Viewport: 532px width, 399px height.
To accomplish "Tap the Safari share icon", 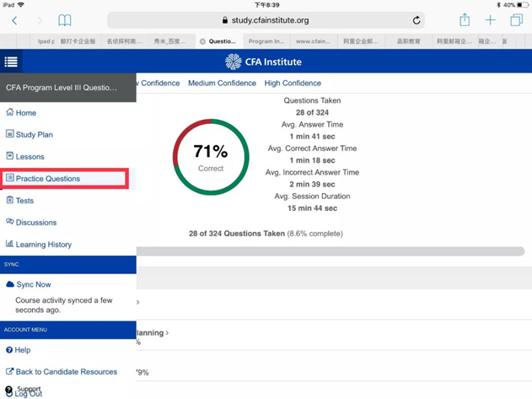I will [x=464, y=20].
